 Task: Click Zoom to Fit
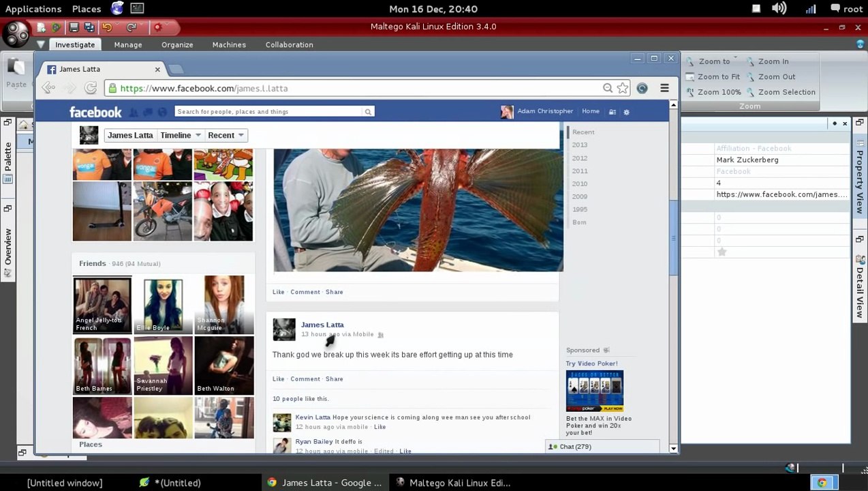point(713,77)
